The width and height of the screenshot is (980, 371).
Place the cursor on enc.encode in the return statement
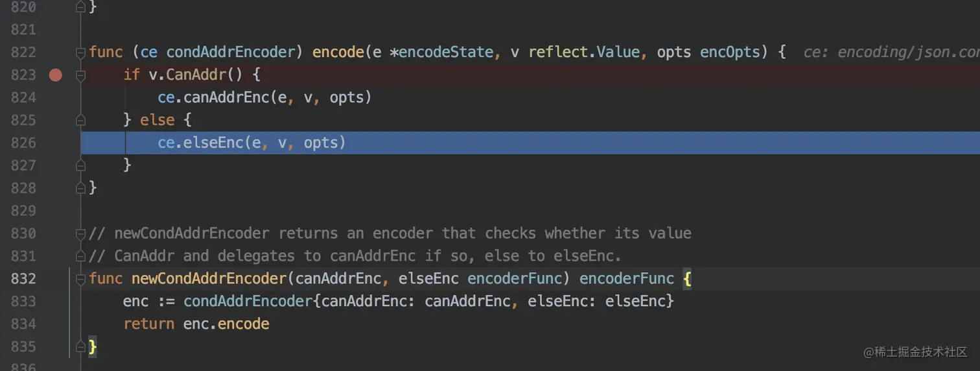click(226, 324)
